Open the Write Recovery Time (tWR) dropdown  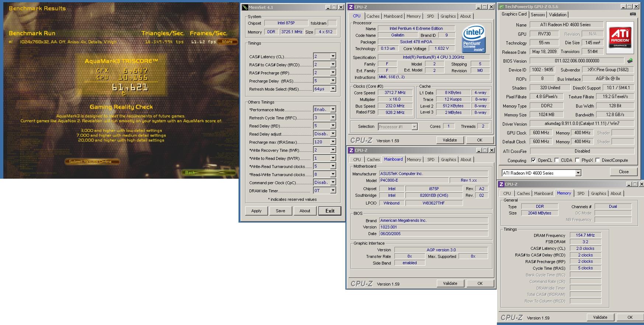click(x=333, y=150)
